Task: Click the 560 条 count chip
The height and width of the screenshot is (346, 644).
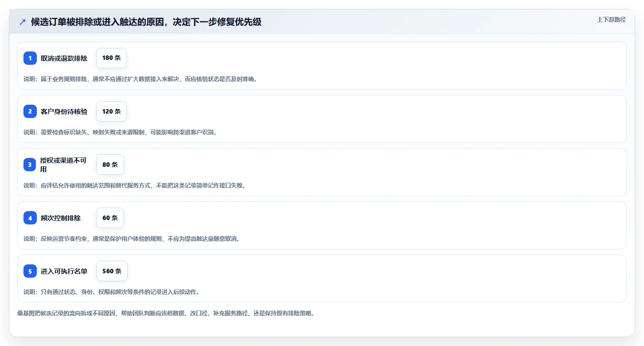Action: click(x=112, y=271)
